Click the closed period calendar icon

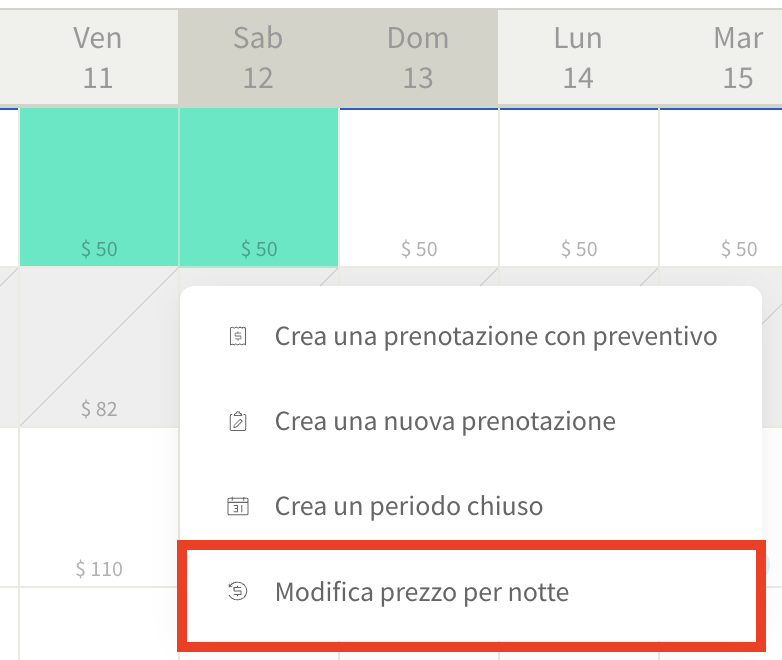point(237,506)
